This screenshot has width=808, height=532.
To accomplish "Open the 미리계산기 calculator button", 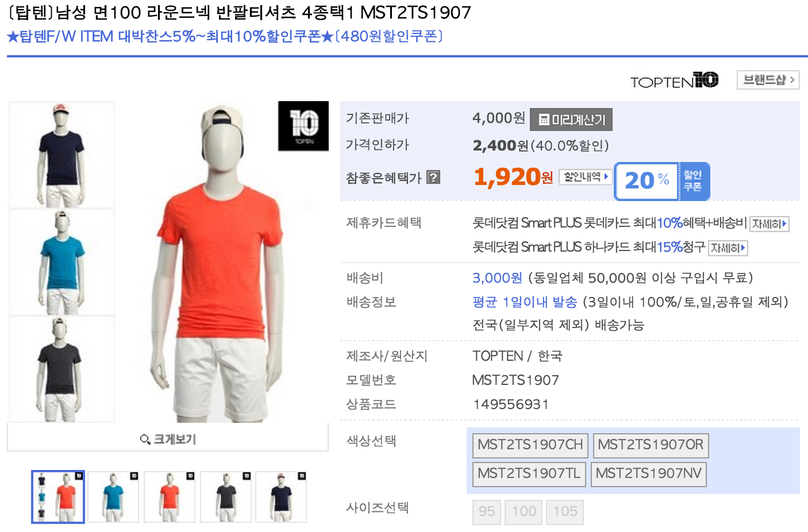I will [571, 119].
